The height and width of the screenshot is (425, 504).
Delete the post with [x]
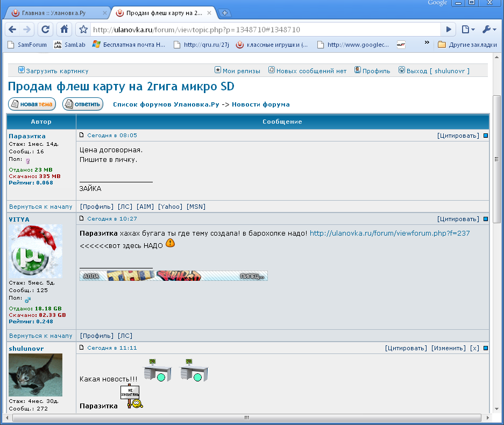tap(474, 348)
